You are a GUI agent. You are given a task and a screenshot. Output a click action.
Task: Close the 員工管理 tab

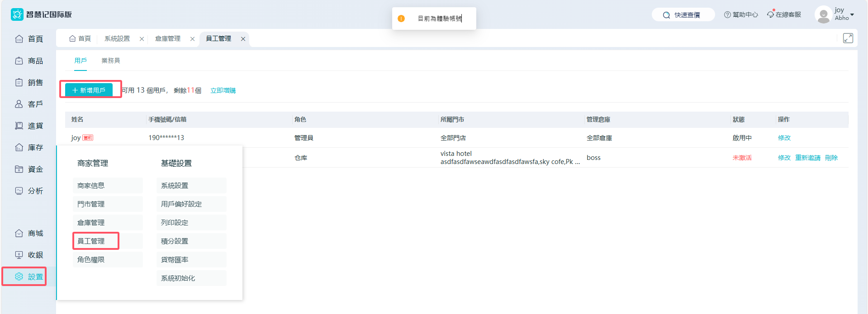click(x=243, y=39)
